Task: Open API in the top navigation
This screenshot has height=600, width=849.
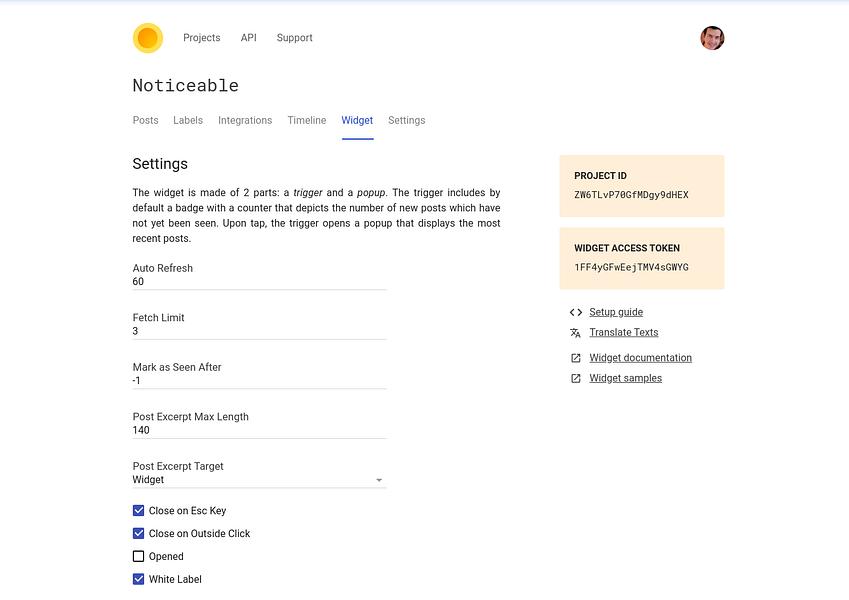Action: (249, 38)
